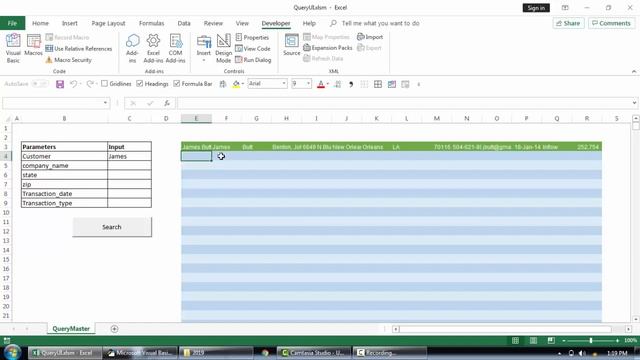Switch to the Data tab
640x360 pixels.
[184, 23]
